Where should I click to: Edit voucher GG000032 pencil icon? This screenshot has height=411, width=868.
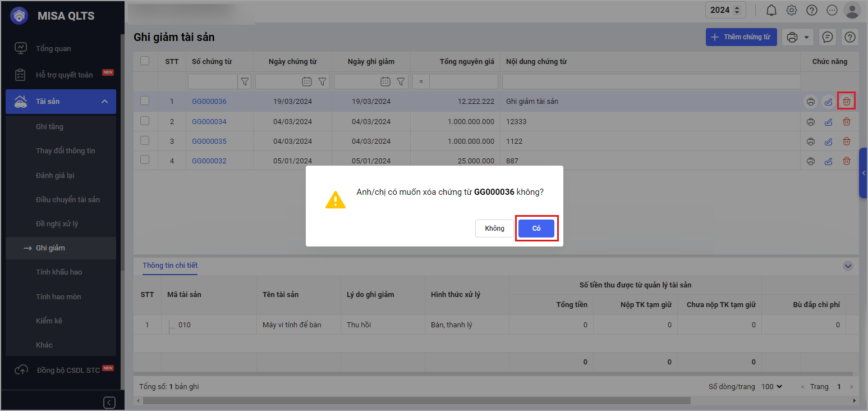(828, 161)
